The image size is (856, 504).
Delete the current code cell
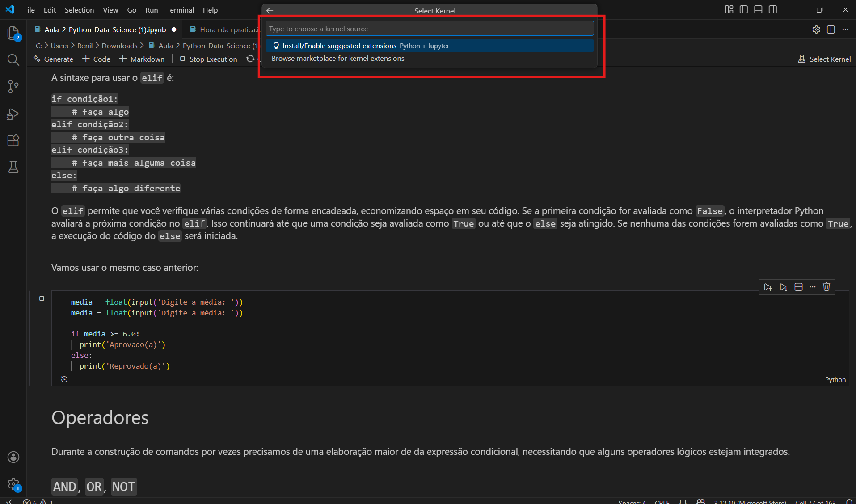pos(826,287)
